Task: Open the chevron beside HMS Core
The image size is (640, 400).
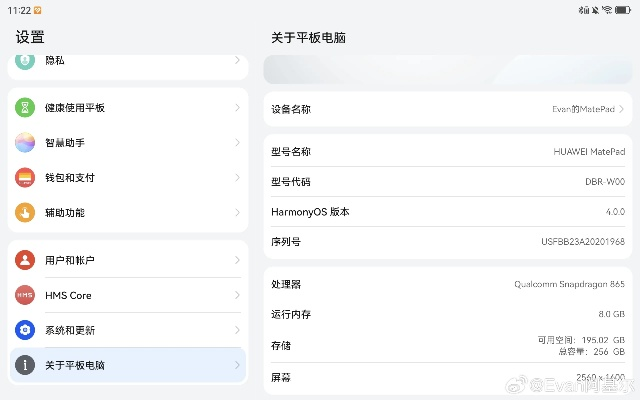Action: [x=237, y=296]
